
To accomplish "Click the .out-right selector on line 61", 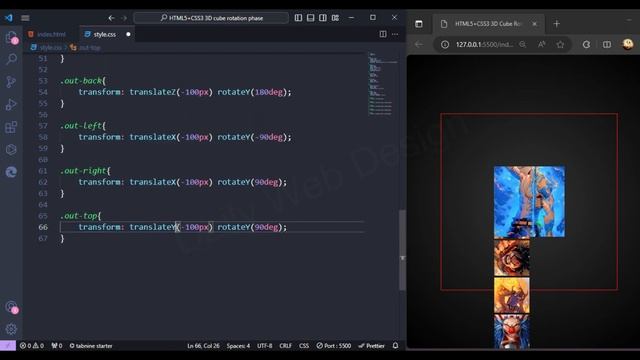I will [x=83, y=171].
